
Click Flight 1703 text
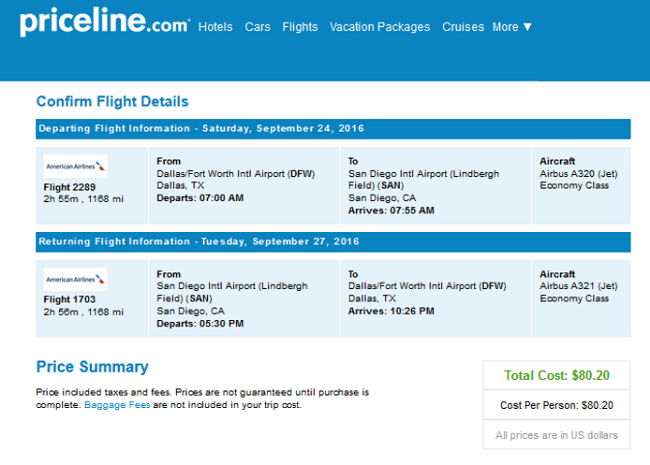click(x=70, y=298)
